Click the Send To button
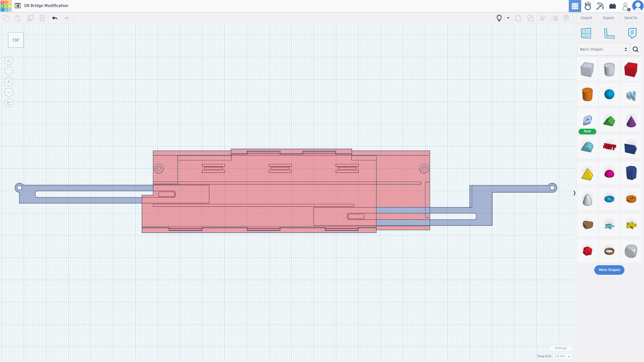 [631, 18]
